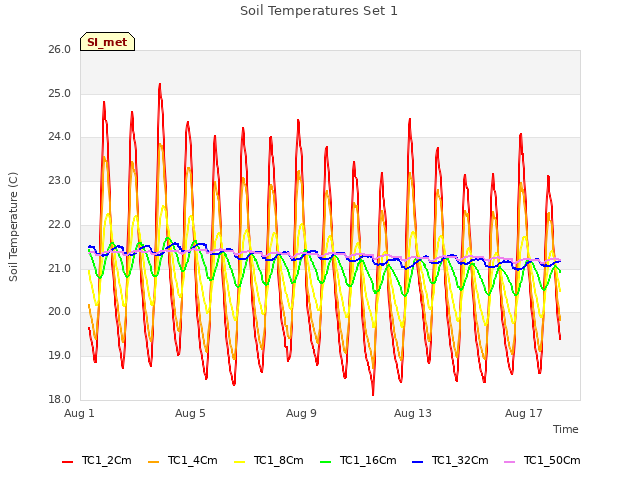Viewport: 640px width, 480px height.
Task: Select the TC1_32Cm legend label
Action: (x=460, y=460)
